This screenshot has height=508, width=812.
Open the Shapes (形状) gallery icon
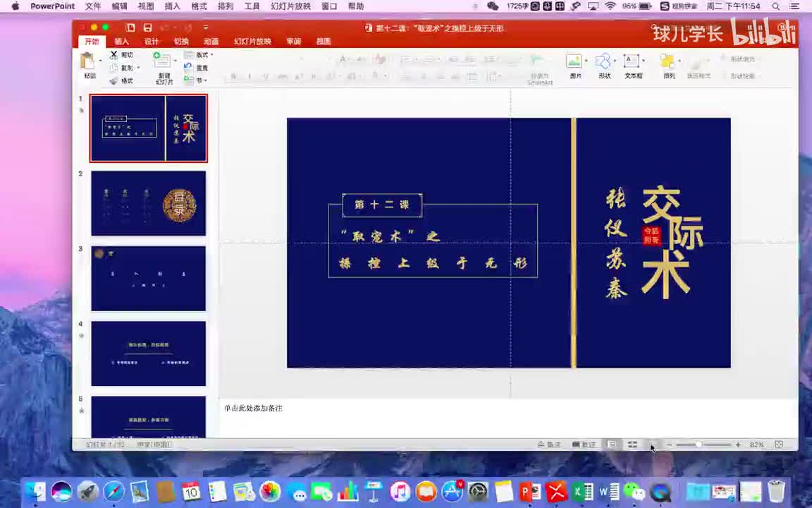pyautogui.click(x=603, y=61)
